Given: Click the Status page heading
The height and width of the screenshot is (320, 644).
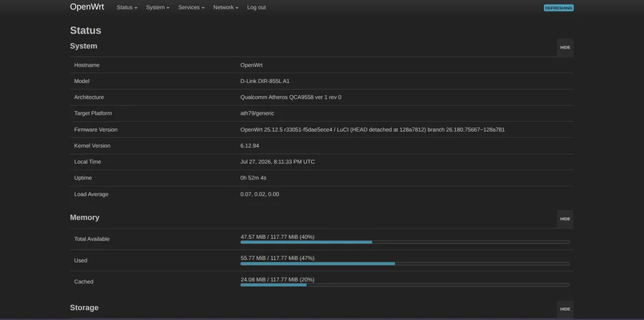Looking at the screenshot, I should [85, 30].
